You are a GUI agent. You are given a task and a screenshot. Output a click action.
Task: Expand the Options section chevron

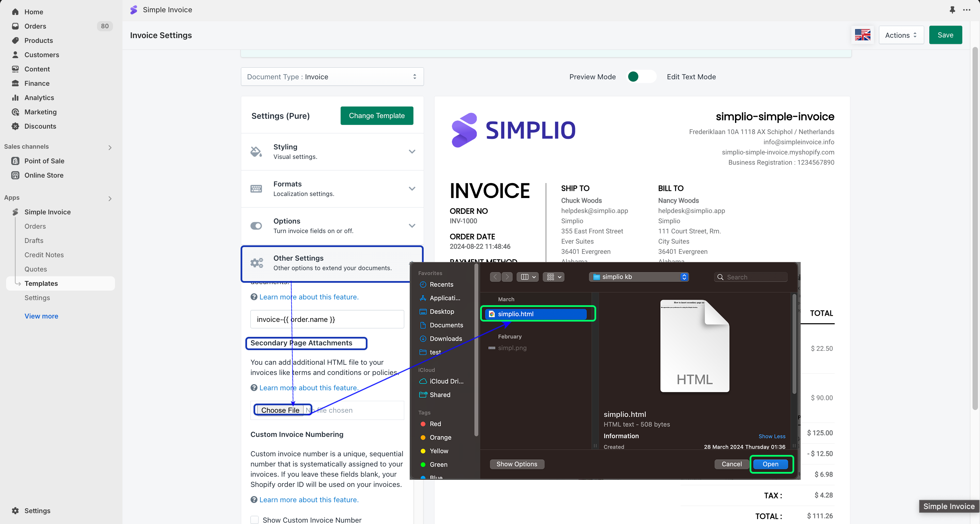coord(412,226)
